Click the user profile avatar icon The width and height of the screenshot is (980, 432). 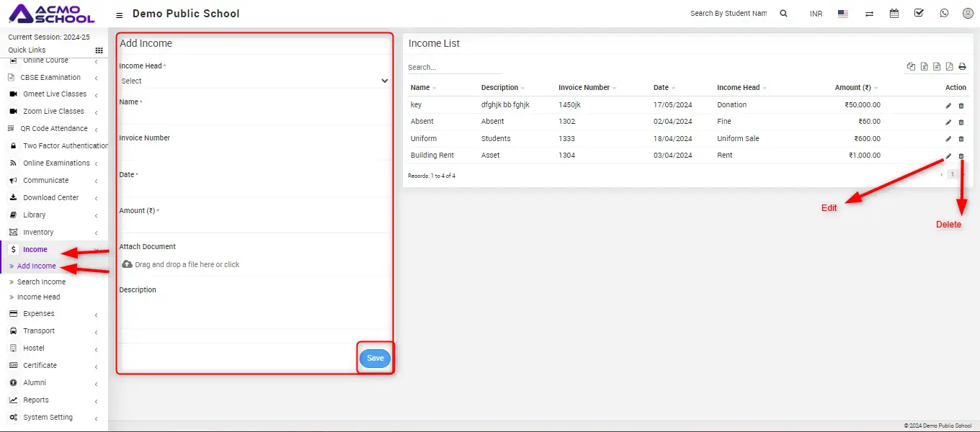(968, 14)
